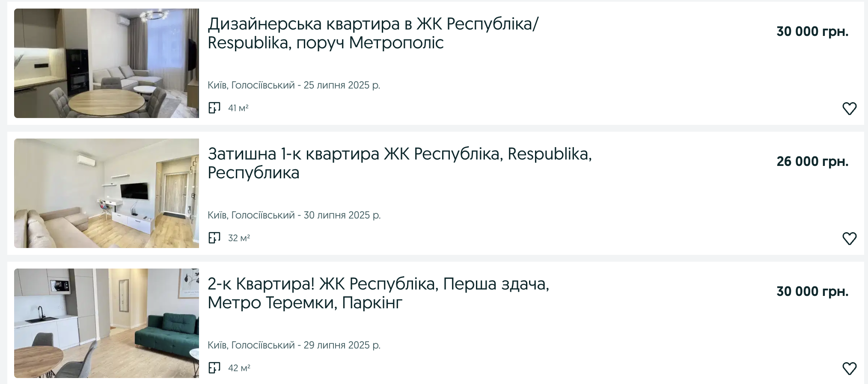Click the price of the Теремки 2-к listing

[x=812, y=292]
